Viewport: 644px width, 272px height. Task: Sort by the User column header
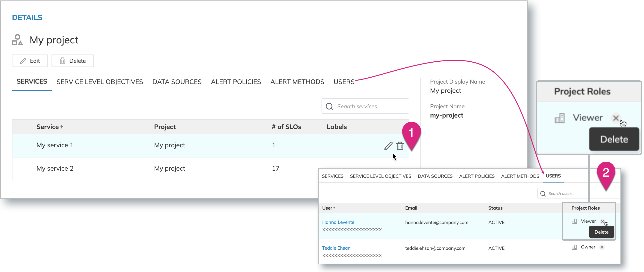coord(328,208)
